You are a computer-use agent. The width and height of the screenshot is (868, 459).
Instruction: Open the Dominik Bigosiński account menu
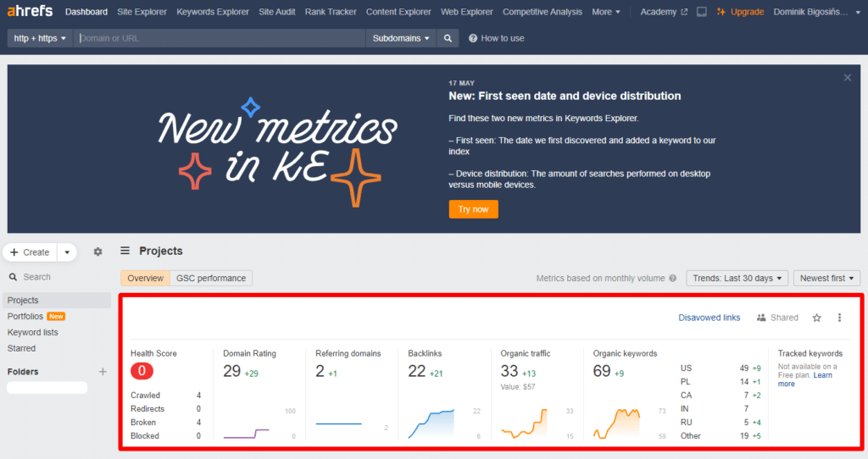816,12
